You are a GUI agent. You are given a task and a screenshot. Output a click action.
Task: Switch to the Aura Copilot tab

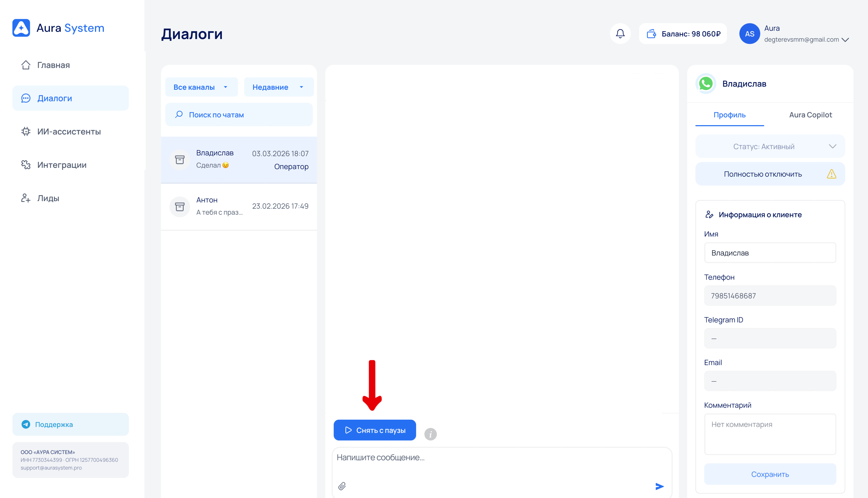[x=810, y=115]
